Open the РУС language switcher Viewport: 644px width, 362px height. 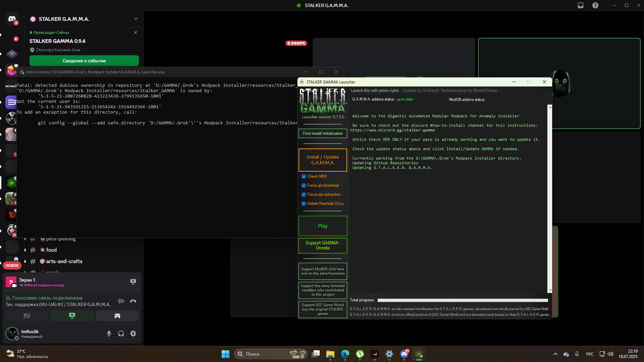(x=590, y=354)
